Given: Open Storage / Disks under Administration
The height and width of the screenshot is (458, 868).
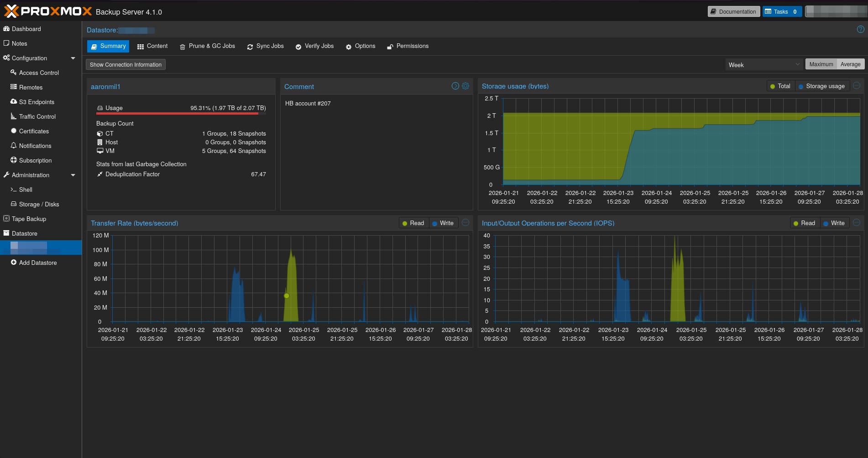Looking at the screenshot, I should point(39,204).
